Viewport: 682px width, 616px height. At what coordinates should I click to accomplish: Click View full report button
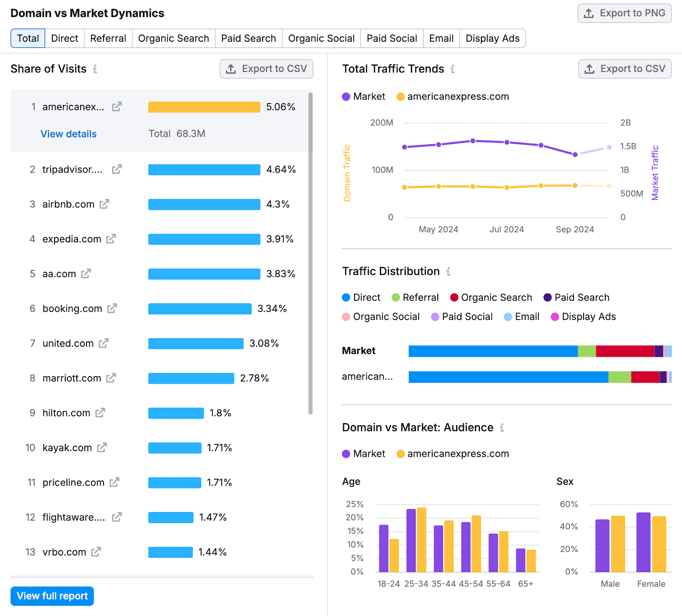click(52, 596)
